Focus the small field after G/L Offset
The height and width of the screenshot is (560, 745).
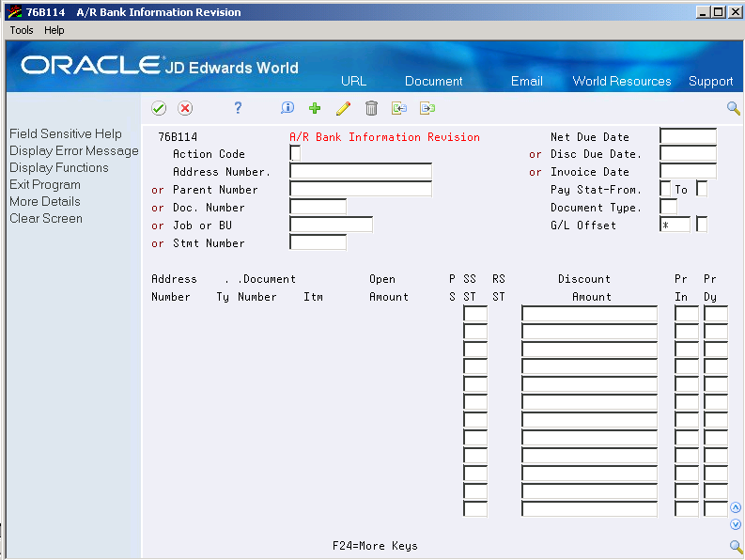coord(702,225)
